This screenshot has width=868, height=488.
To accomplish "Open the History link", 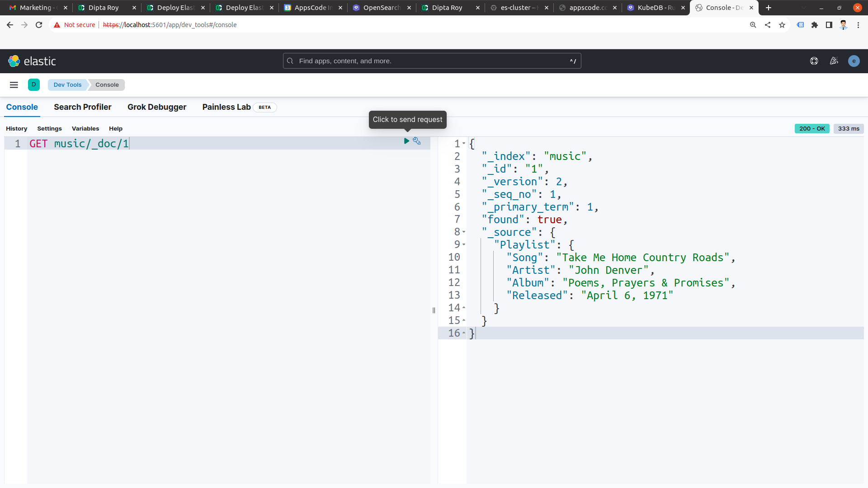I will (x=17, y=129).
